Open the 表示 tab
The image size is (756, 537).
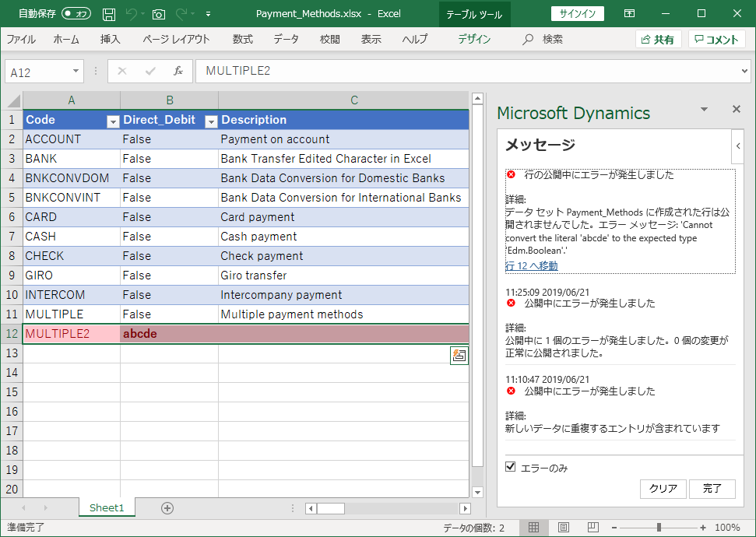pos(371,39)
